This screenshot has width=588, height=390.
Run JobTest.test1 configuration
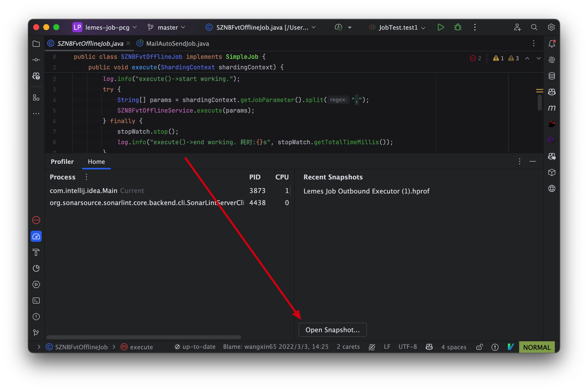(x=441, y=27)
